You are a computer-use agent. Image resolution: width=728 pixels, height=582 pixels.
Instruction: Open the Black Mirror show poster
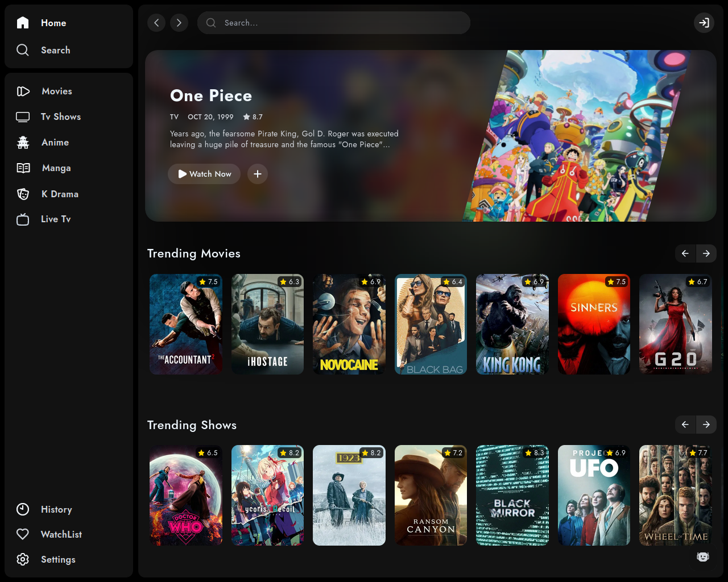tap(512, 495)
